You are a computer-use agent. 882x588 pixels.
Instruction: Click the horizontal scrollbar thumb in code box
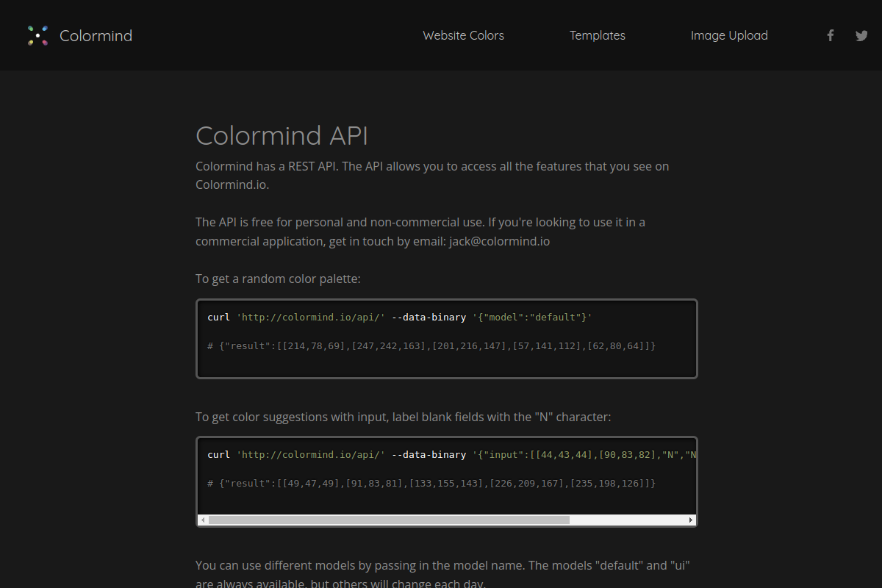pos(390,520)
